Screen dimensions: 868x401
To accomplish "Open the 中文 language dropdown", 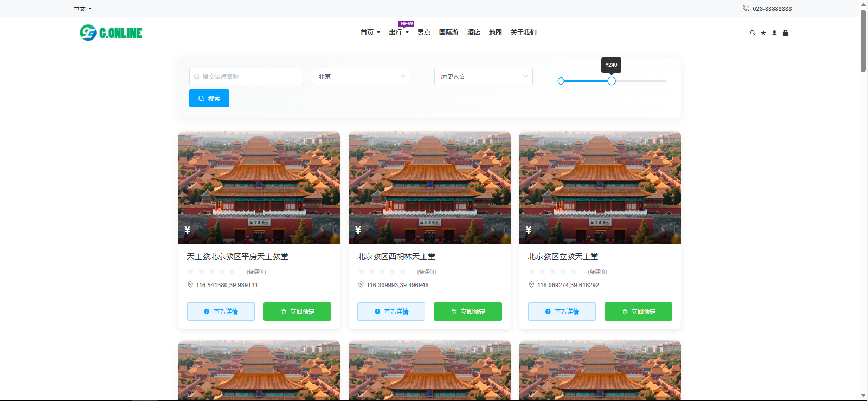I will pyautogui.click(x=82, y=9).
